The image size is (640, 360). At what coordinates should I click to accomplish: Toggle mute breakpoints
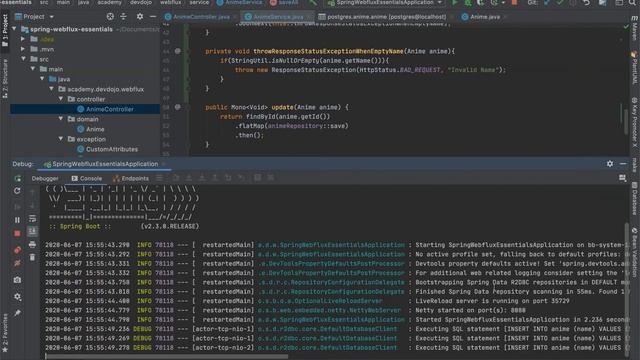point(17,263)
